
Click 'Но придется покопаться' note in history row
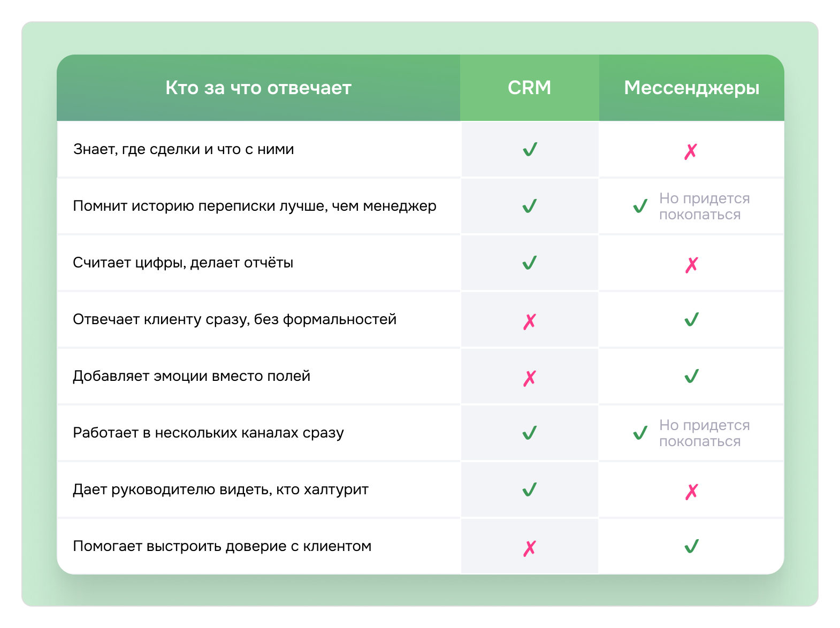(704, 206)
